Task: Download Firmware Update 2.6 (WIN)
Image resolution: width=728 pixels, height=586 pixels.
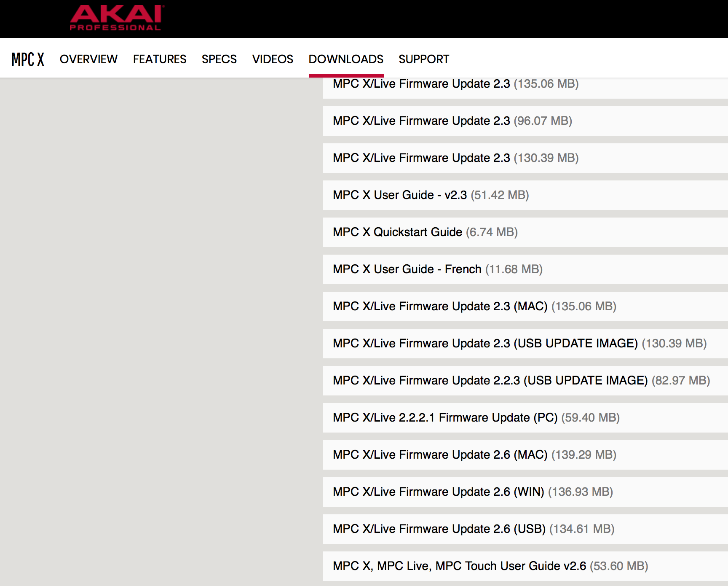Action: pos(525,492)
